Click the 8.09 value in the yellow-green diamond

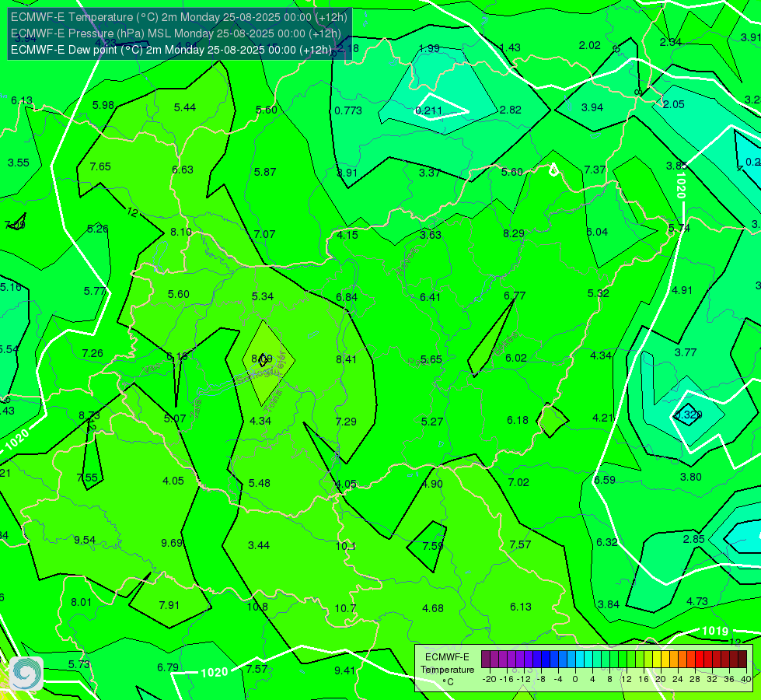[262, 359]
